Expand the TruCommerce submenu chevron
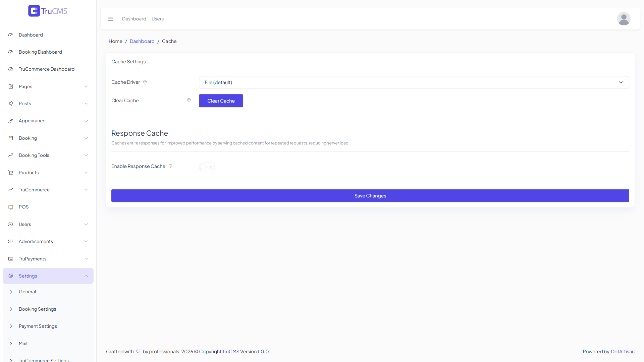This screenshot has width=644, height=362. pos(86,190)
